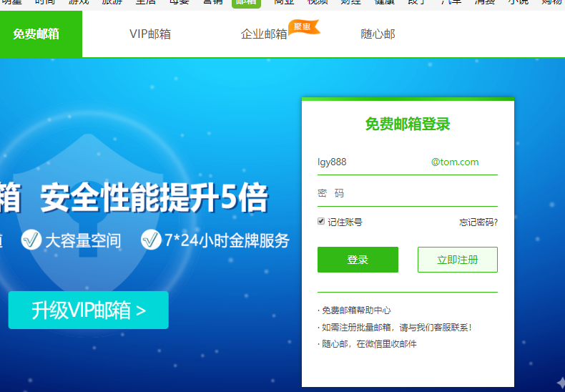
Task: Click the 密码 password field
Action: pyautogui.click(x=408, y=193)
